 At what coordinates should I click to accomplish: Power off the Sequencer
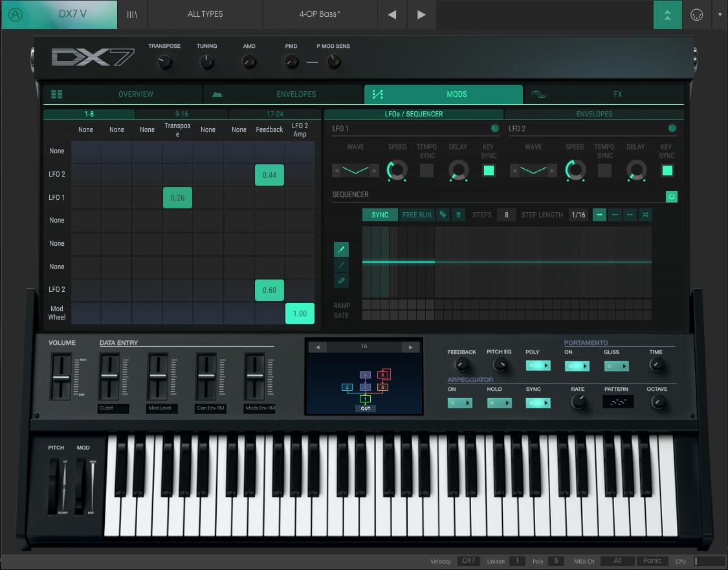click(672, 197)
